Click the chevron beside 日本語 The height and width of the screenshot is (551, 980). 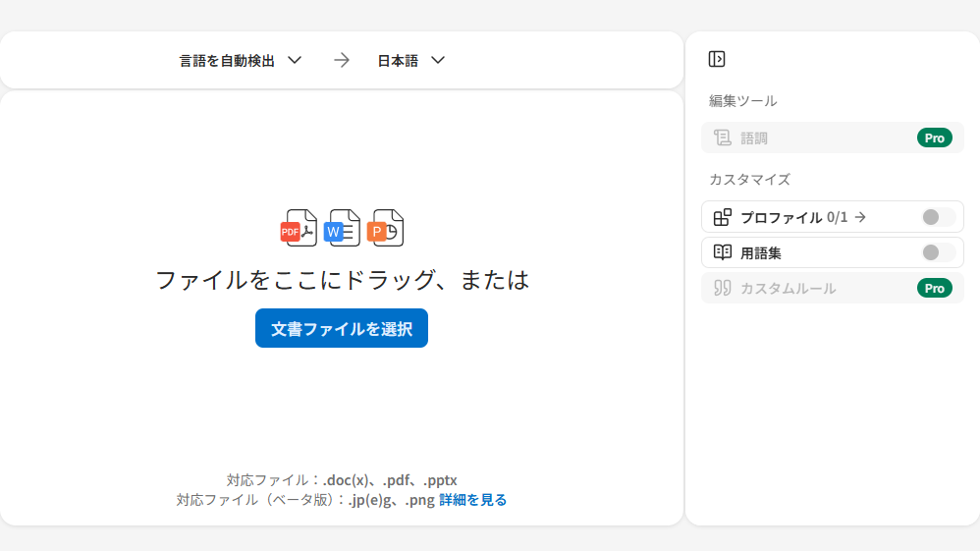coord(438,61)
